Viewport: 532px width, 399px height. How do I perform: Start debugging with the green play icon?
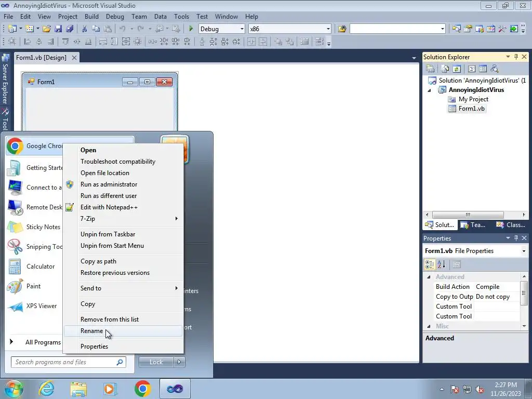coord(191,29)
